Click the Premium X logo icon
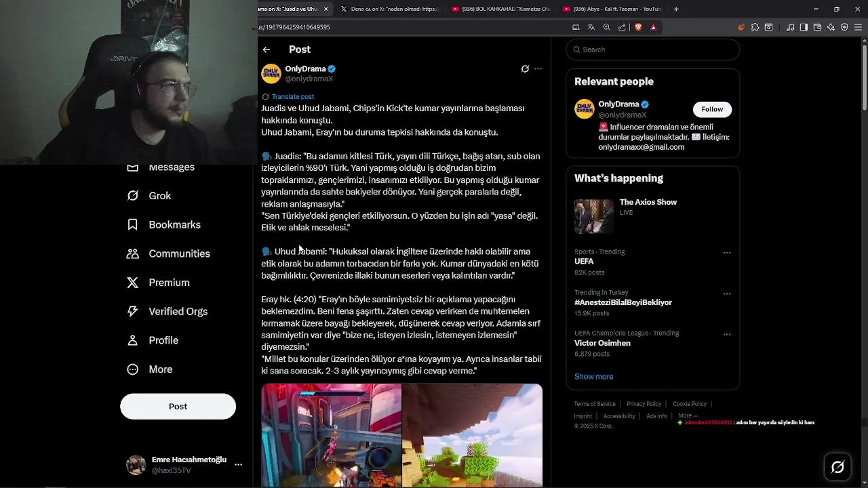Image resolution: width=868 pixels, height=488 pixels. (133, 283)
